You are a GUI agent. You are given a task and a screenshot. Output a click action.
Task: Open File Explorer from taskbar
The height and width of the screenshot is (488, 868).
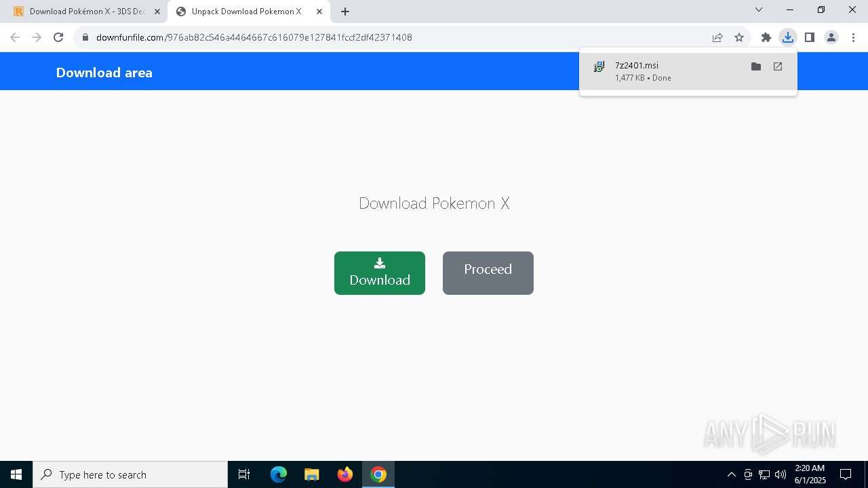coord(312,474)
